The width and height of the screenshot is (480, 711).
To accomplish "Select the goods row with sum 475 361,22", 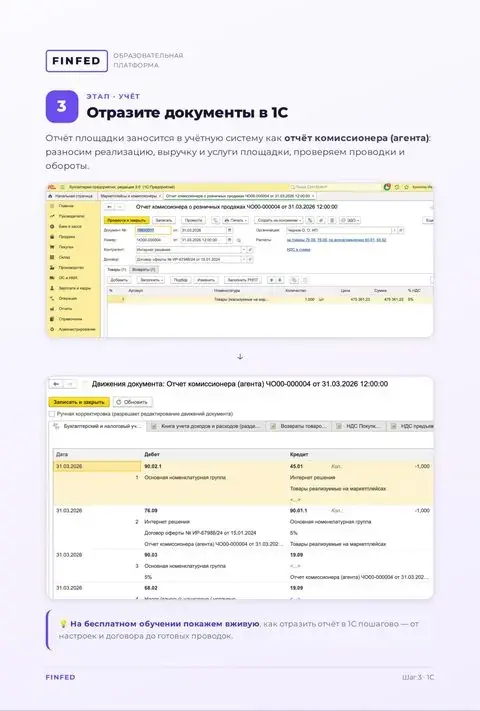I will pos(270,299).
